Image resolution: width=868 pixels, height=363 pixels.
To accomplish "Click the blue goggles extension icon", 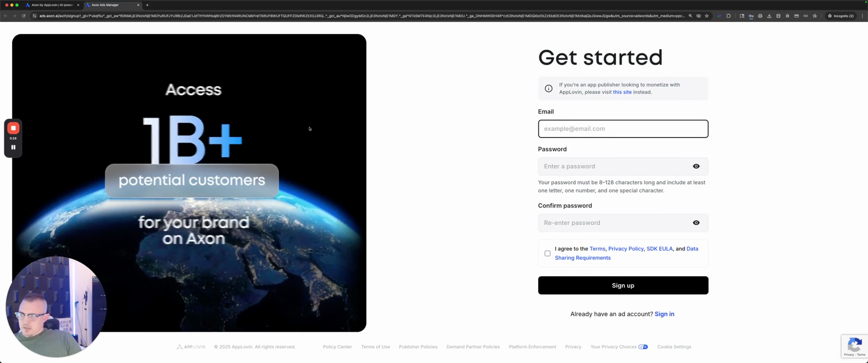I will click(751, 16).
